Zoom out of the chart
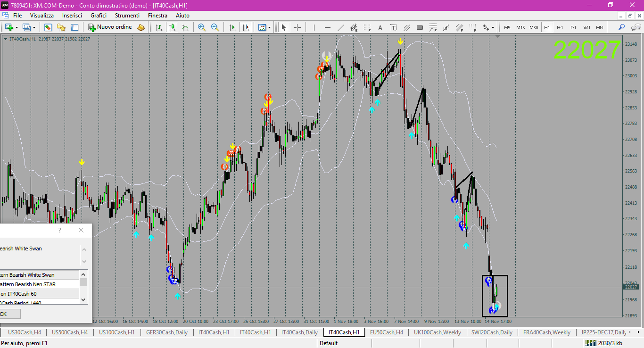The width and height of the screenshot is (644, 348). click(215, 27)
